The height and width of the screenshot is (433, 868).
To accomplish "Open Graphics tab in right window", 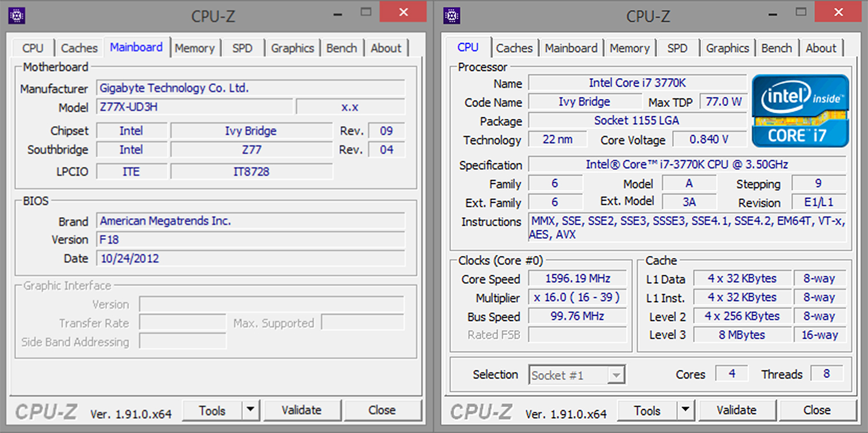I will click(x=727, y=48).
